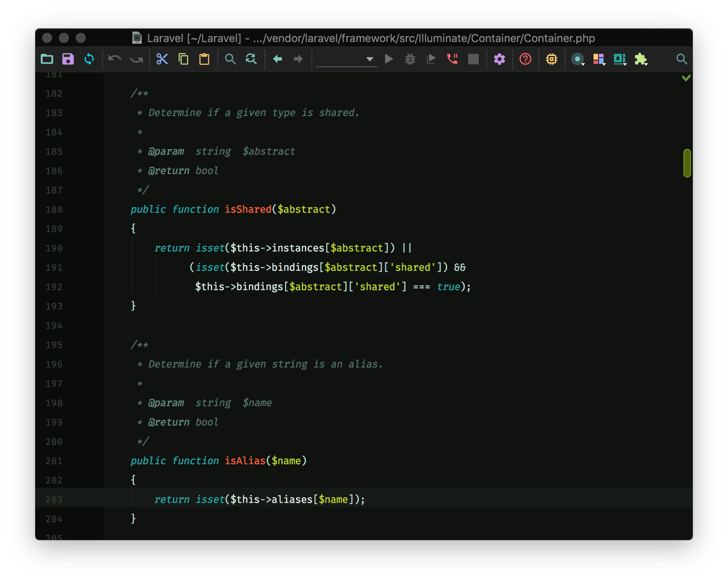Toggle the green inspections status indicator
The height and width of the screenshot is (582, 728).
pos(686,77)
